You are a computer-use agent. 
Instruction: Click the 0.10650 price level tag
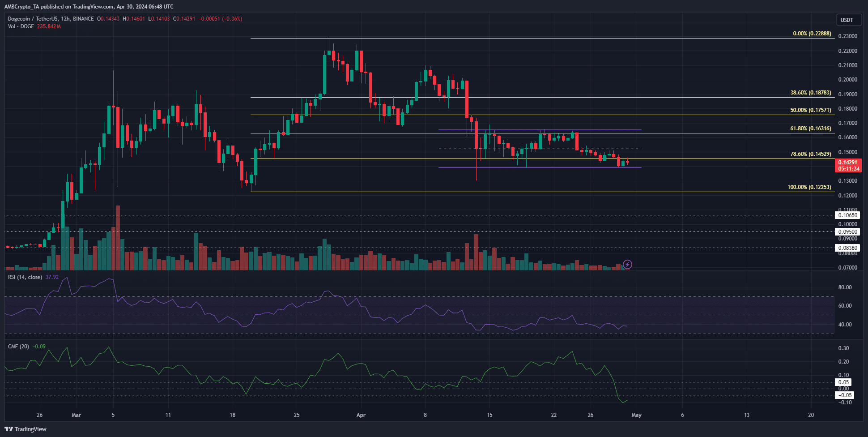848,215
